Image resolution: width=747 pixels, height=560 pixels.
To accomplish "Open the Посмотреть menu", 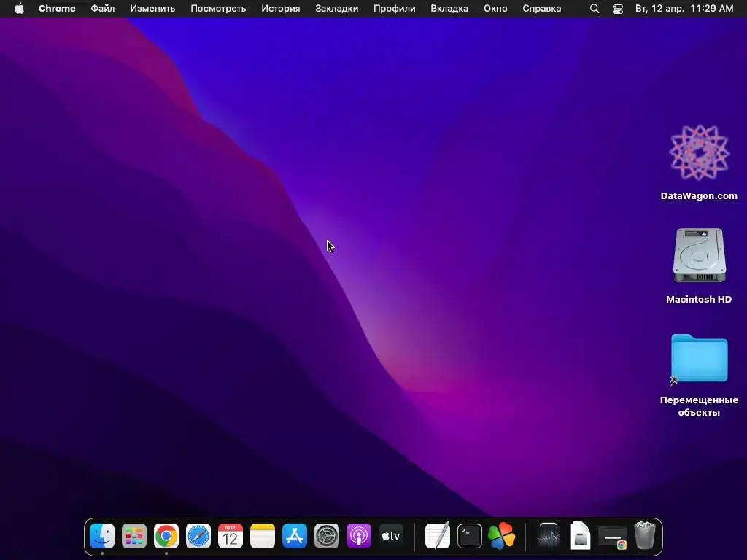I will pyautogui.click(x=218, y=9).
